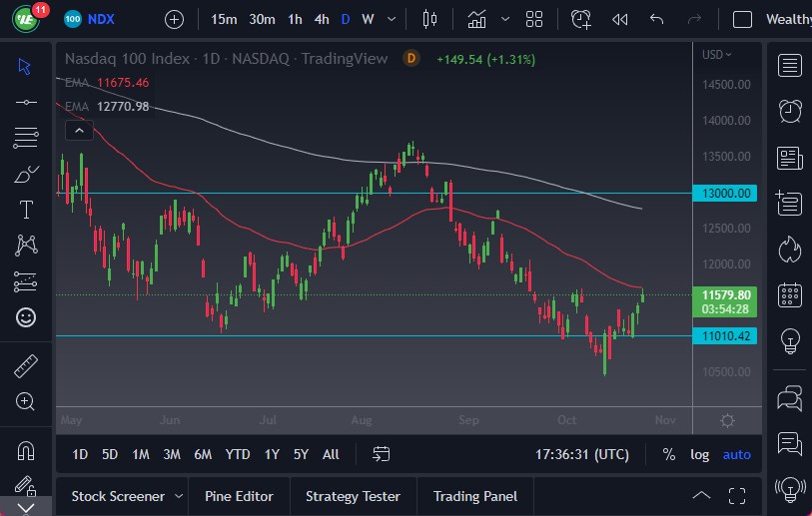Set the 1D date range

click(80, 454)
